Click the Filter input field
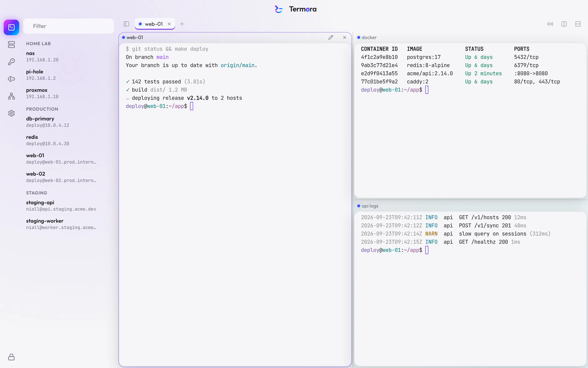This screenshot has height=368, width=588. [x=69, y=26]
